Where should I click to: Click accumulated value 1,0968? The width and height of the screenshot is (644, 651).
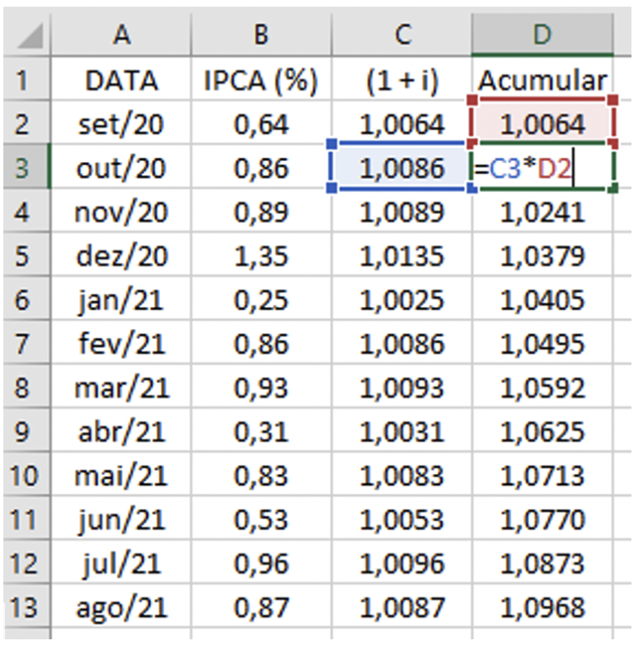click(543, 607)
